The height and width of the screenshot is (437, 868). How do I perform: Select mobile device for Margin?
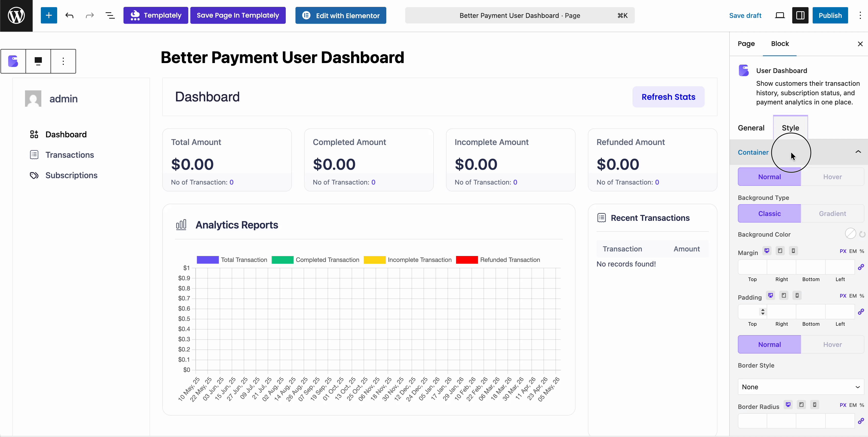793,251
